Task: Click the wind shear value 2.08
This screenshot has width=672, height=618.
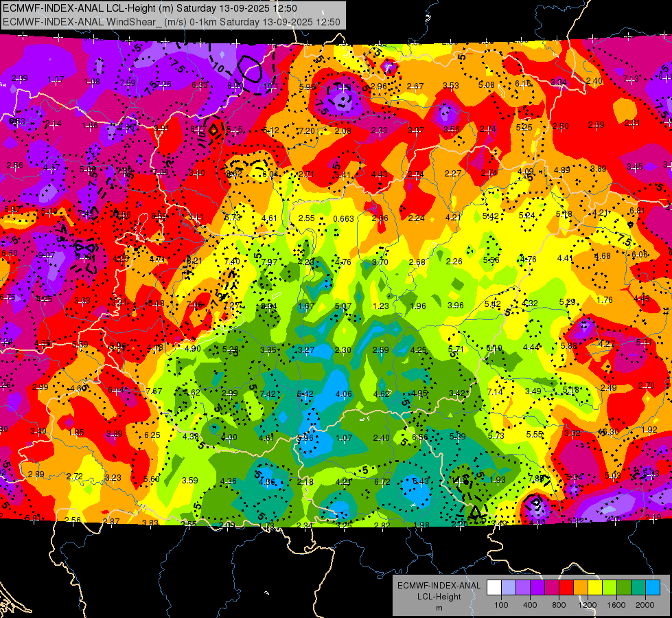Action: (343, 130)
